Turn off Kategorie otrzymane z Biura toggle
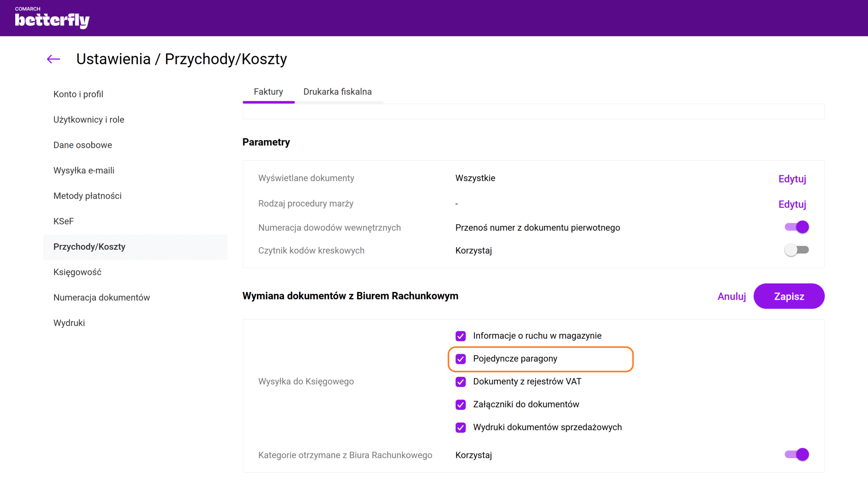The width and height of the screenshot is (868, 488). [x=796, y=454]
